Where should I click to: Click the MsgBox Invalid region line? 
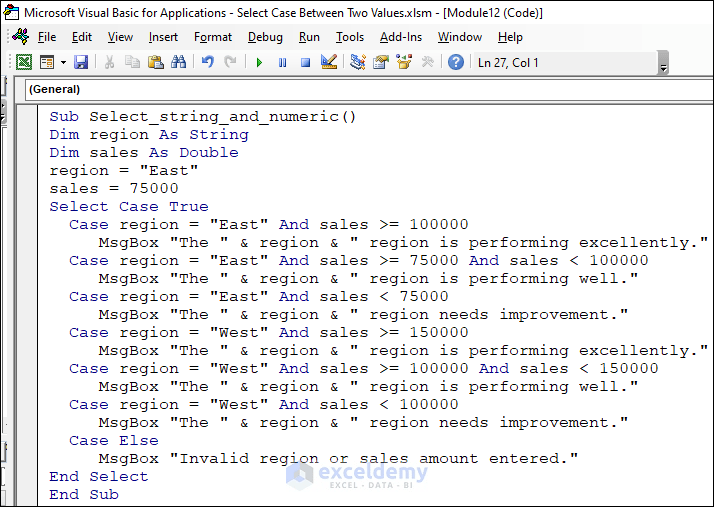pos(338,459)
